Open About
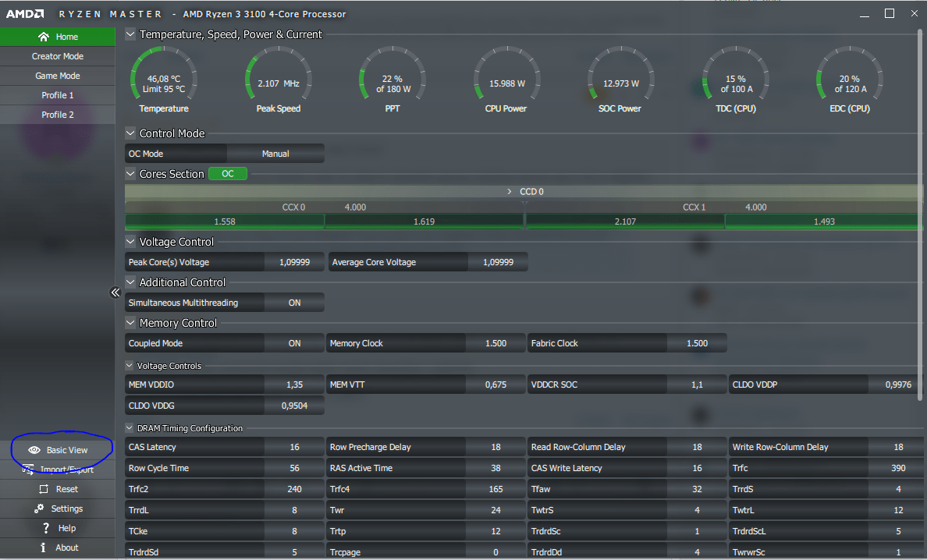Viewport: 927px width, 560px height. click(57, 548)
